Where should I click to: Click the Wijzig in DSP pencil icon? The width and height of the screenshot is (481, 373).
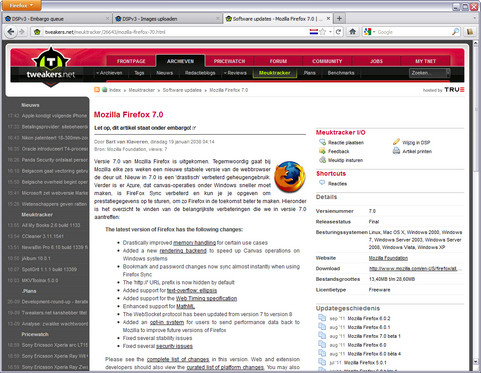pos(396,142)
